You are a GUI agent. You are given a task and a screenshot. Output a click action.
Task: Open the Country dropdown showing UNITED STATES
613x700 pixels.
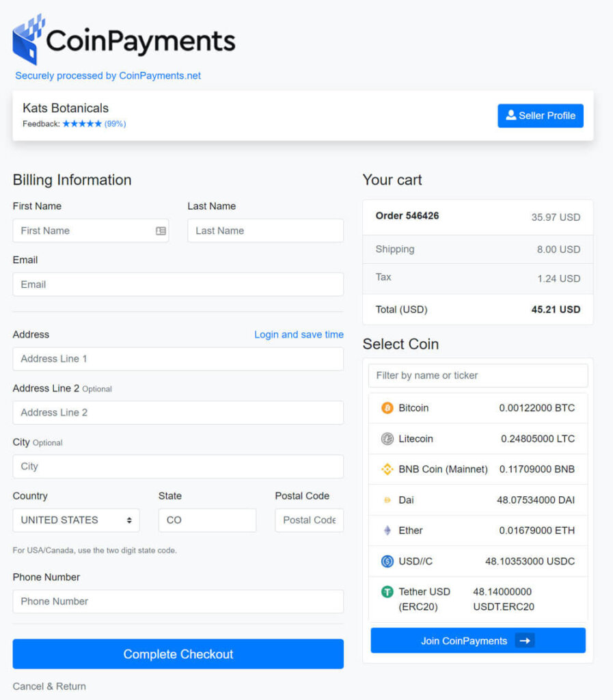77,520
